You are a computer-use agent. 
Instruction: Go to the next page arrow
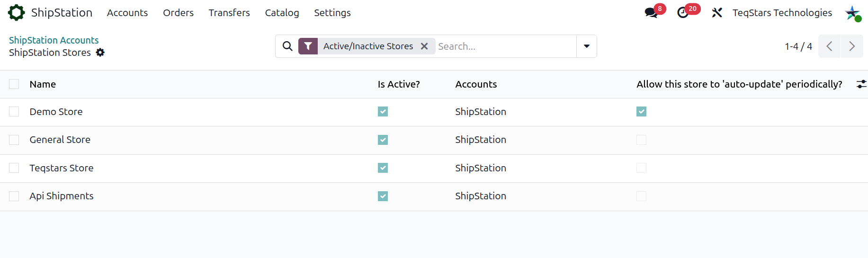tap(852, 46)
